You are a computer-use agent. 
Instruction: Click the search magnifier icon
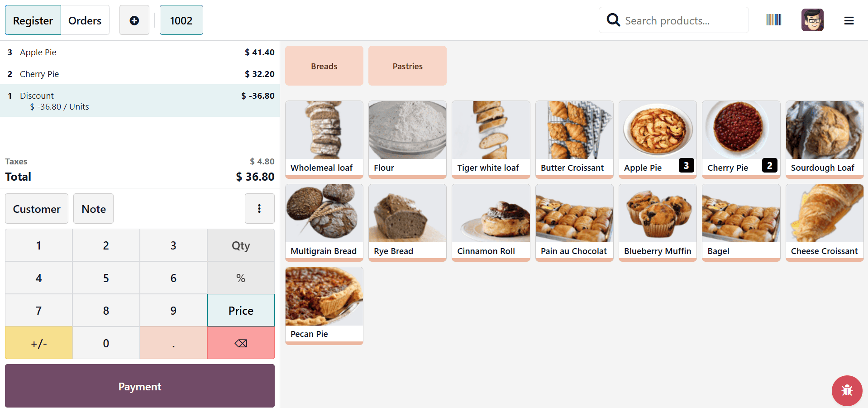click(x=613, y=20)
